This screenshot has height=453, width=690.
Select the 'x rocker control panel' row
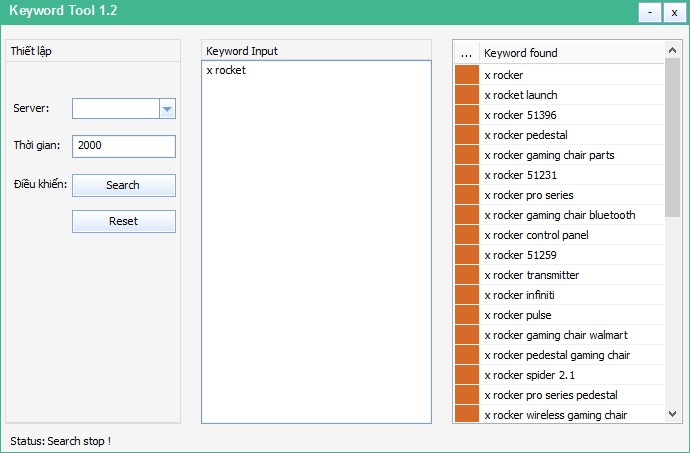click(559, 235)
